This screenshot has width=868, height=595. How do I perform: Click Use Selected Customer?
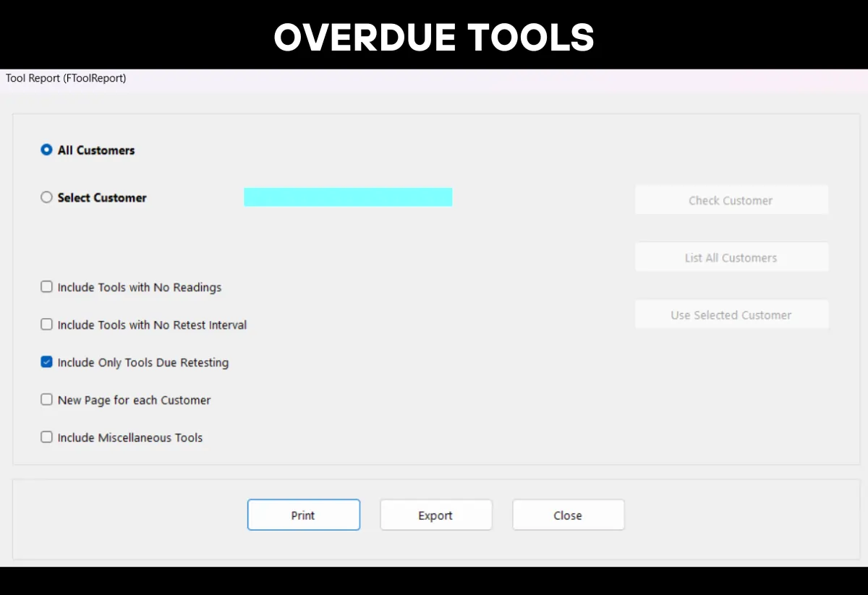click(731, 314)
